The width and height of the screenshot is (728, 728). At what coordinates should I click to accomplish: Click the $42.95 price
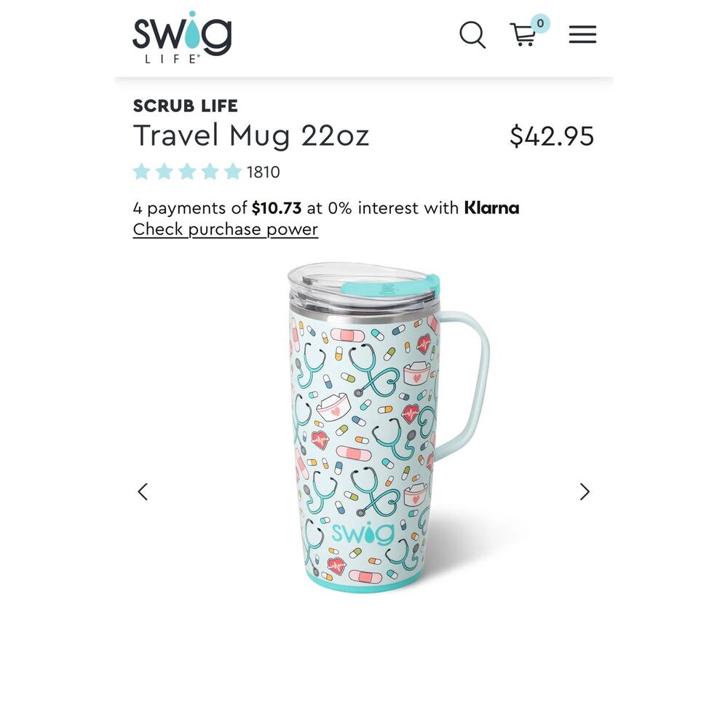552,136
